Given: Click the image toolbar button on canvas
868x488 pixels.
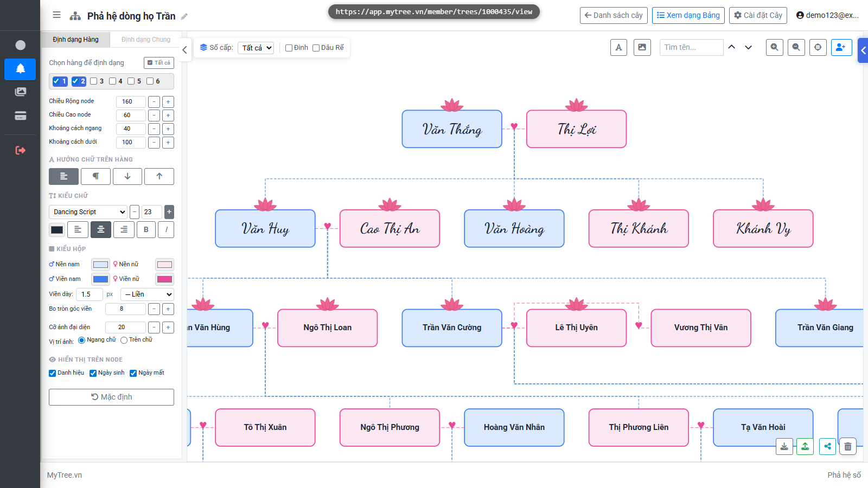Looking at the screenshot, I should tap(642, 47).
